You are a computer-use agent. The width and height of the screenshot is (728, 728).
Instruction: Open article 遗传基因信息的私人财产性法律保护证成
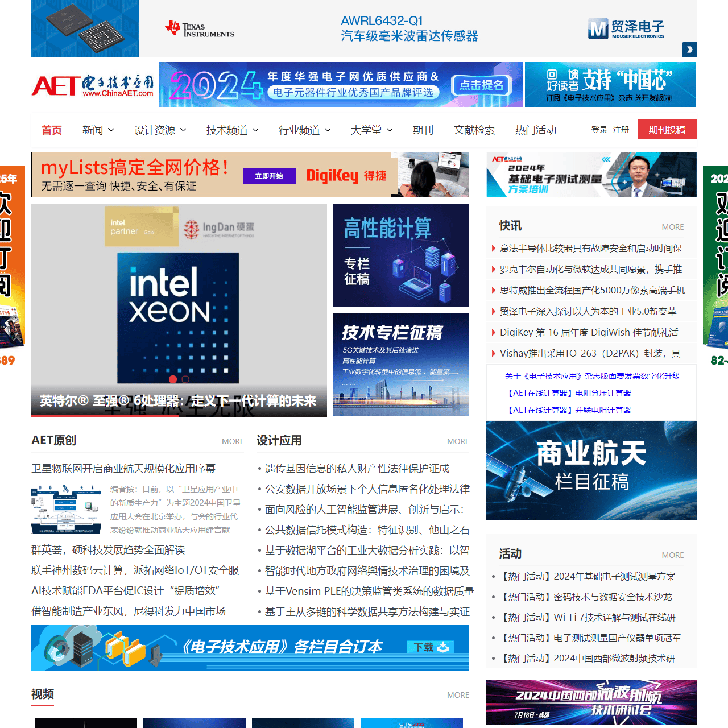(357, 469)
